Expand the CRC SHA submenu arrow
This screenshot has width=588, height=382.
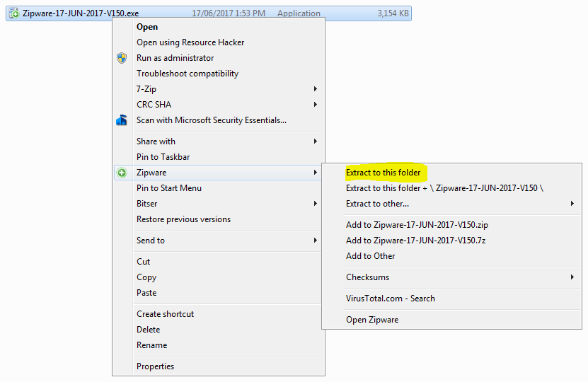pos(316,105)
